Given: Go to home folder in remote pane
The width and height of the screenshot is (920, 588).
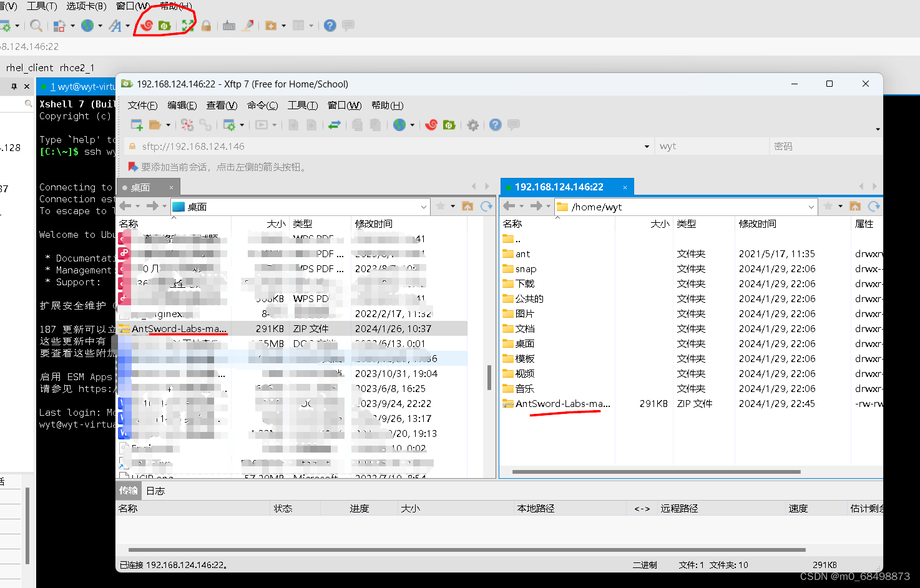Looking at the screenshot, I should pos(855,207).
